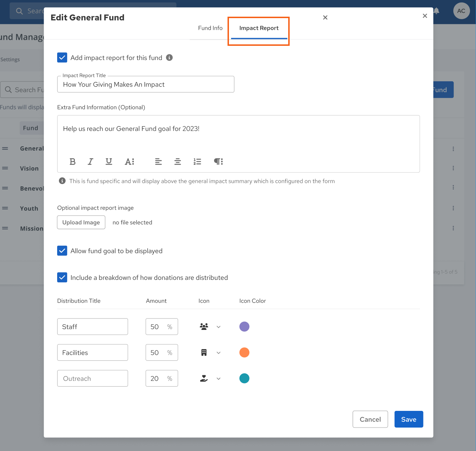
Task: Switch to the Fund Info tab
Action: (210, 28)
